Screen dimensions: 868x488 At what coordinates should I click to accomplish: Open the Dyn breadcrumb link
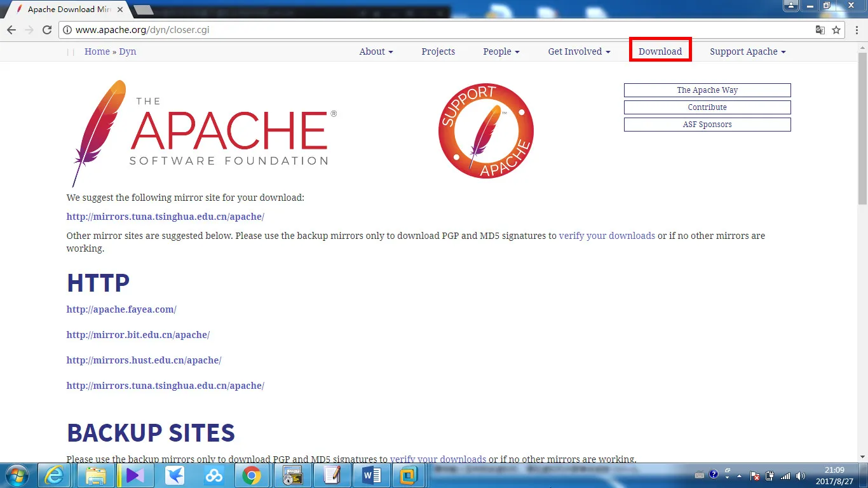coord(128,51)
